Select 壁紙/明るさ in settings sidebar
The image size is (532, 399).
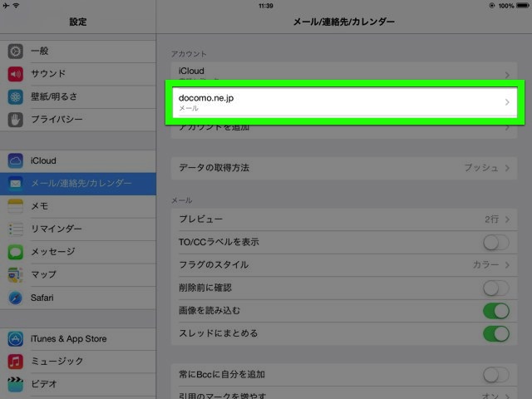point(78,96)
